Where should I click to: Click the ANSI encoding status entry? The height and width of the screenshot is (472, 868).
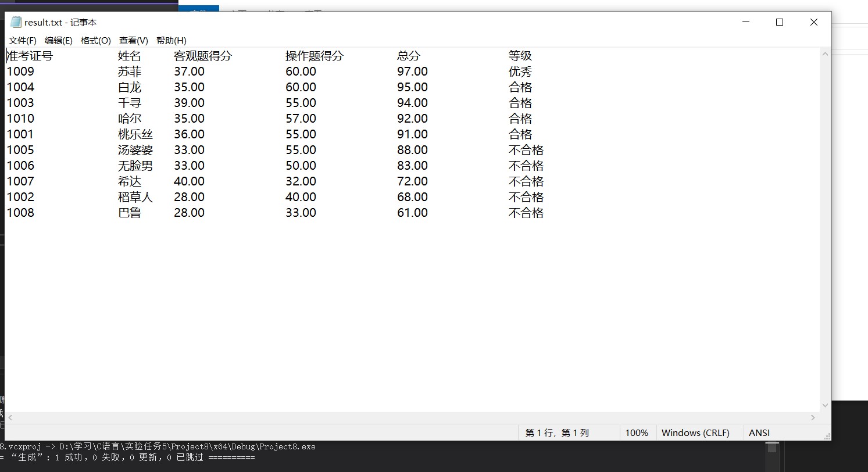click(759, 432)
